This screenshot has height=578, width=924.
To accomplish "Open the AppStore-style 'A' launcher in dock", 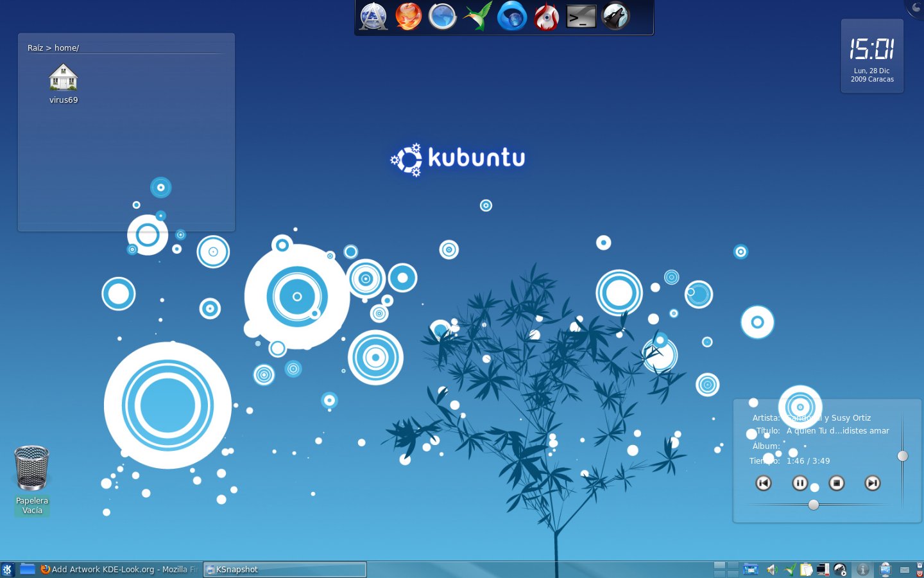I will 373,17.
